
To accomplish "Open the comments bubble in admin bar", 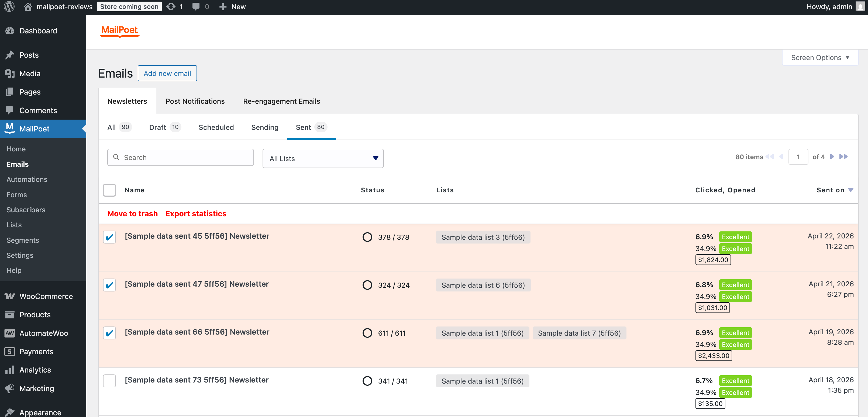I will 196,7.
